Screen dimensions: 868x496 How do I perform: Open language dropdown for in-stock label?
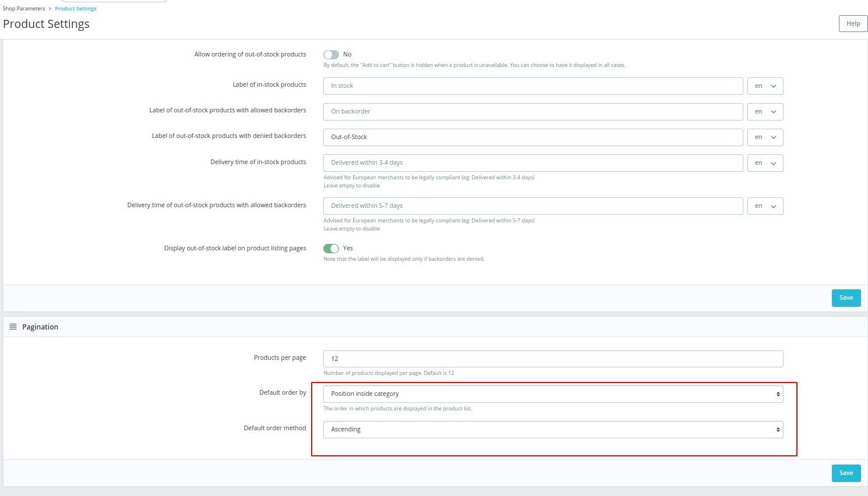pyautogui.click(x=765, y=86)
